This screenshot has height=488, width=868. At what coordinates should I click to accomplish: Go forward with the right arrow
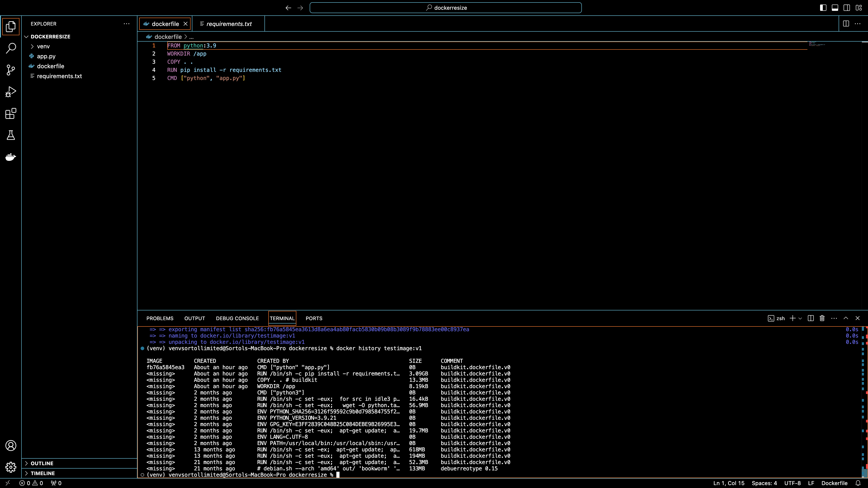(x=300, y=8)
